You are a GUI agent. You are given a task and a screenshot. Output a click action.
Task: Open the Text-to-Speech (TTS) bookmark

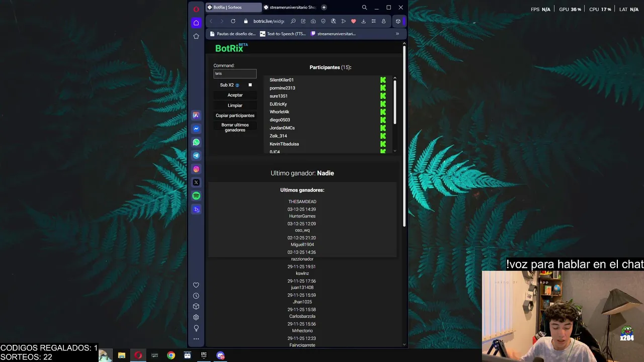(283, 34)
